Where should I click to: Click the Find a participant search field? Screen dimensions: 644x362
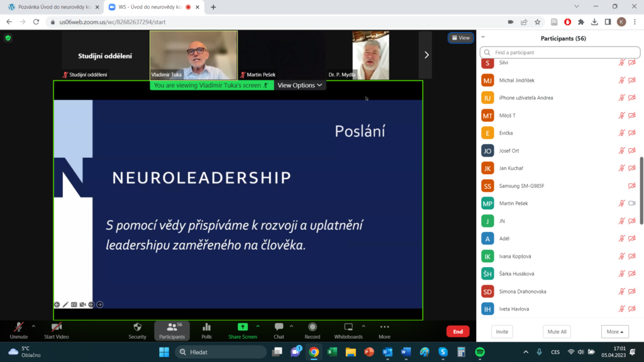click(560, 53)
